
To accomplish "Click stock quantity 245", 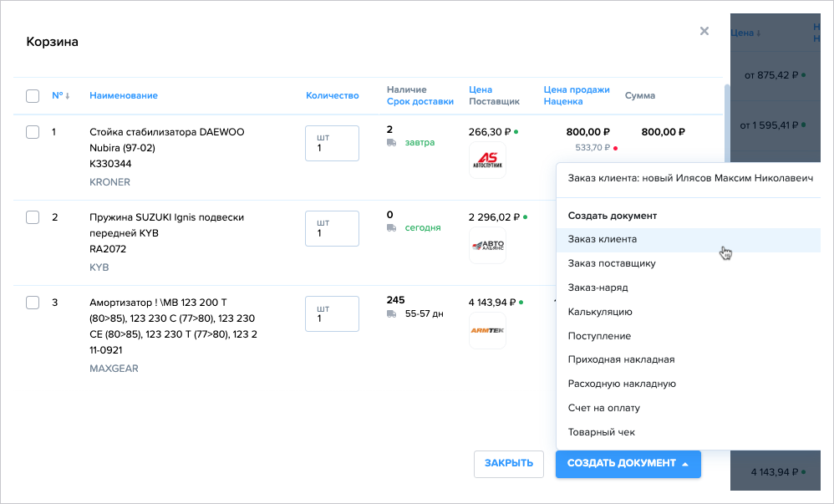I will click(396, 300).
